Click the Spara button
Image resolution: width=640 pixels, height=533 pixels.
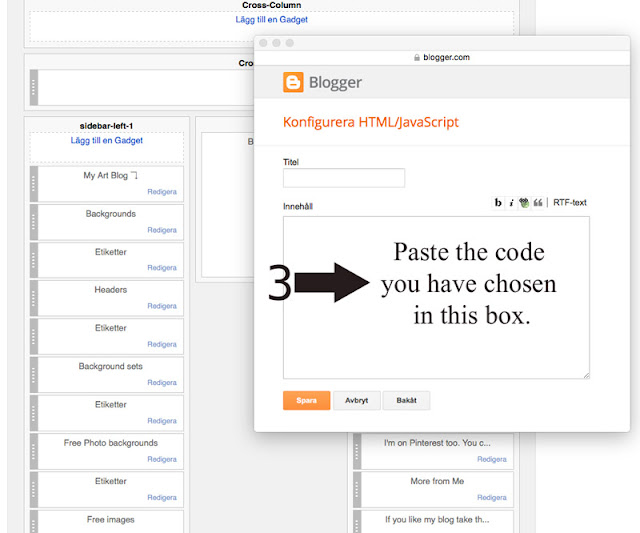click(307, 400)
